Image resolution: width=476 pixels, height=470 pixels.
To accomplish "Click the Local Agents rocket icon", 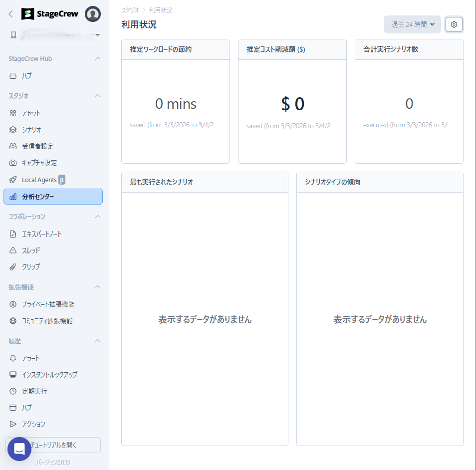I will point(13,180).
